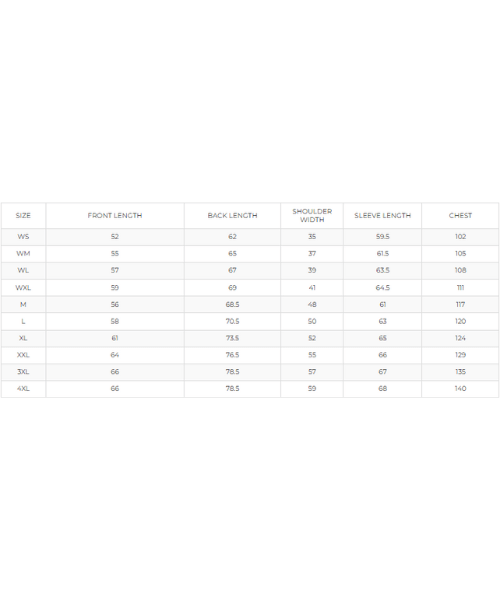Screen dimensions: 500x600
Task: Select sleeve length 59.5 in WS row
Action: click(383, 236)
